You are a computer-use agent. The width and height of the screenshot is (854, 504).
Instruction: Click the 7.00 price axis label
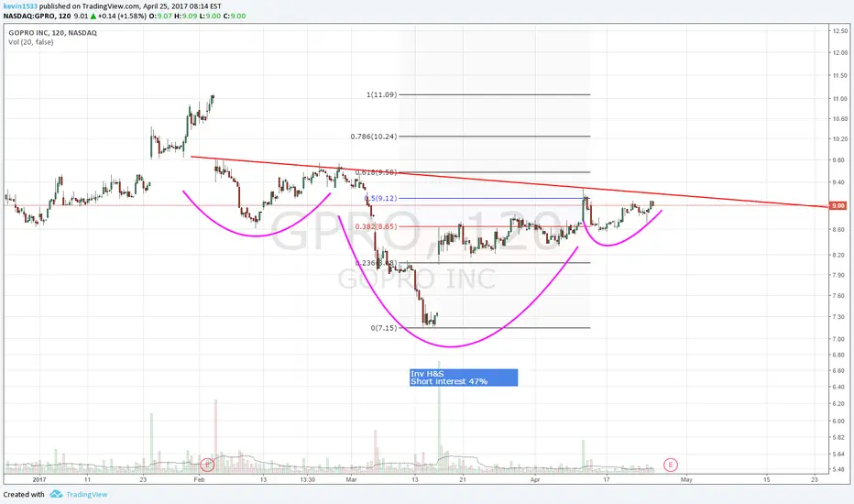click(x=840, y=339)
